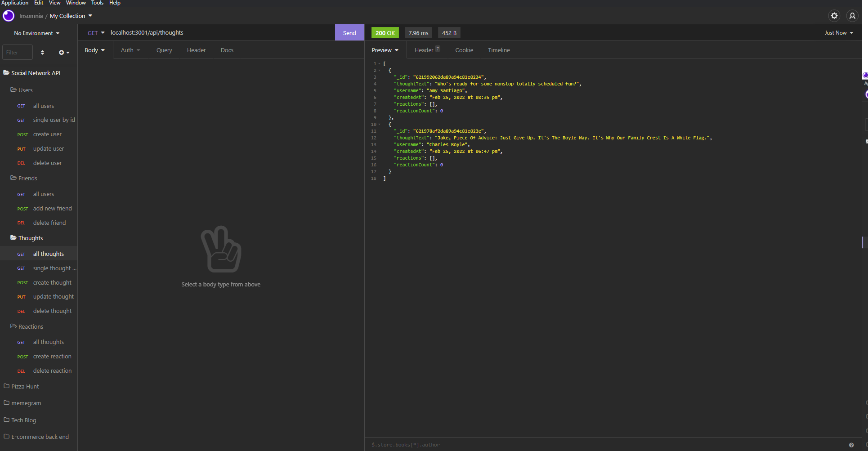Collapse the first thought object at line 2

[379, 70]
